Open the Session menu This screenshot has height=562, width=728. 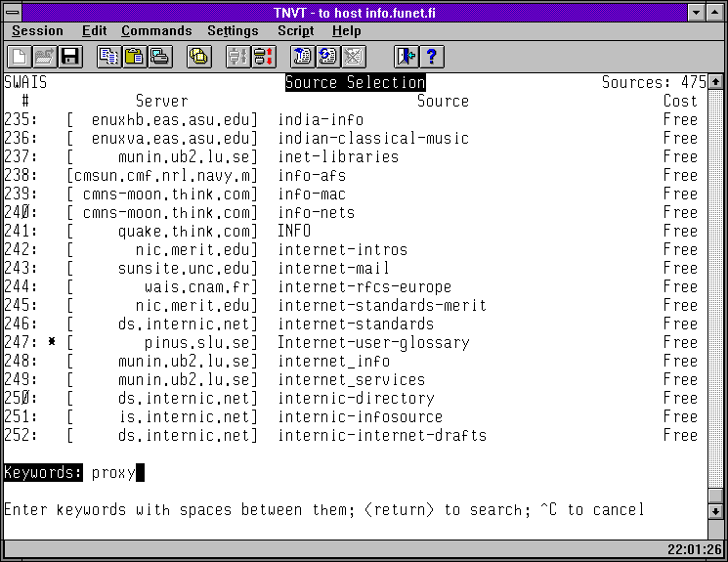tap(37, 31)
